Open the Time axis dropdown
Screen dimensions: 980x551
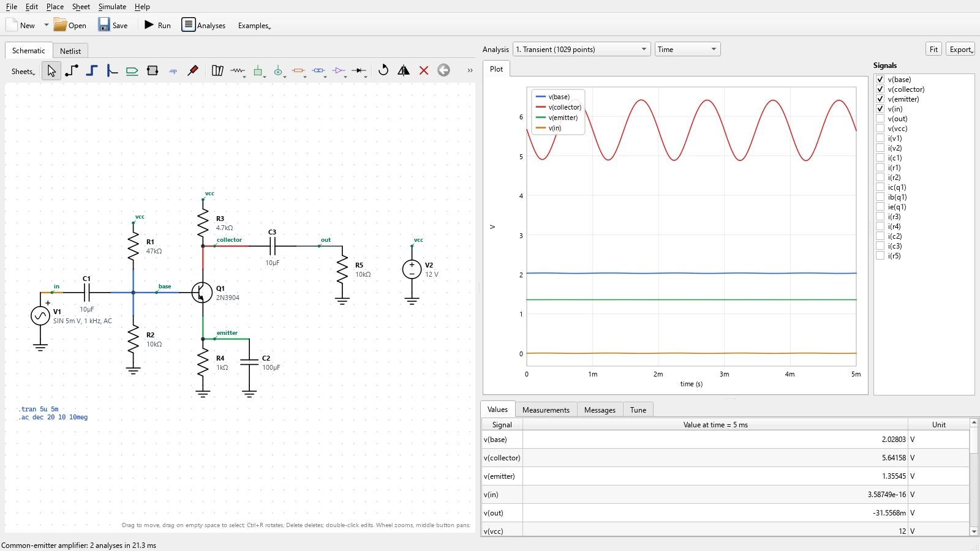pyautogui.click(x=688, y=49)
